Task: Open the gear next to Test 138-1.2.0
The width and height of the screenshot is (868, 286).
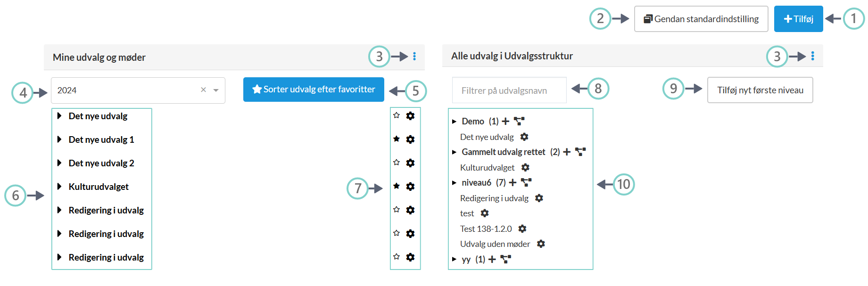Action: [522, 229]
